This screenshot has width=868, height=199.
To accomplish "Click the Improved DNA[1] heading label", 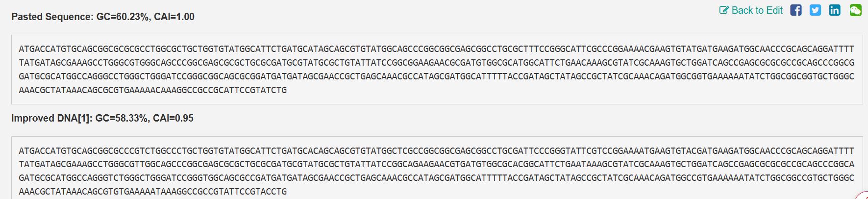I will (x=51, y=118).
